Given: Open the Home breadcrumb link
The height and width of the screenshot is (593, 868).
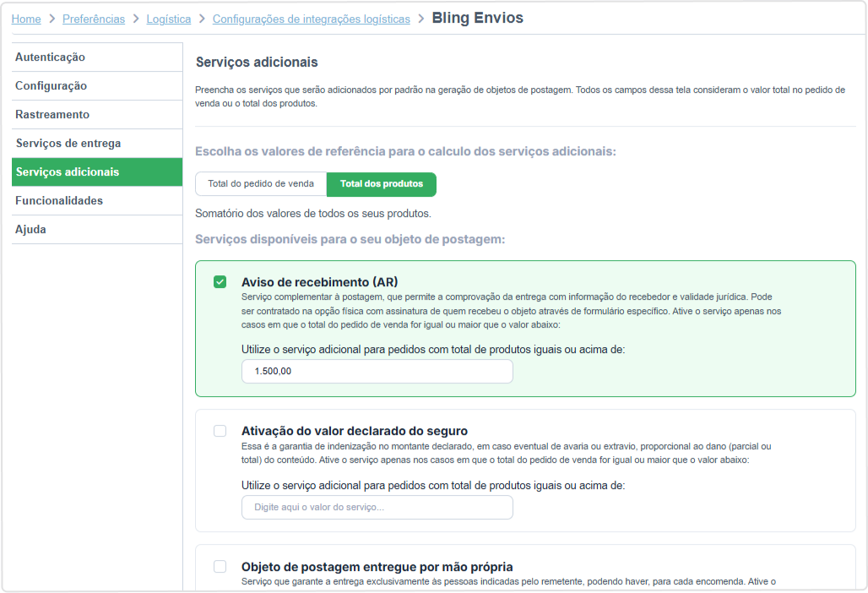Looking at the screenshot, I should point(26,19).
